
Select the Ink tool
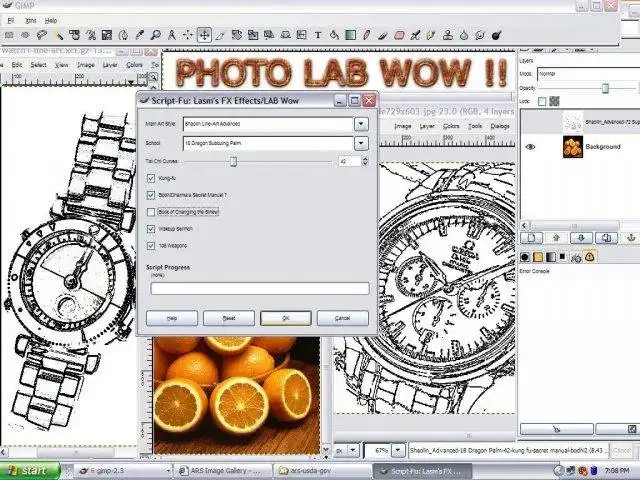tap(431, 36)
